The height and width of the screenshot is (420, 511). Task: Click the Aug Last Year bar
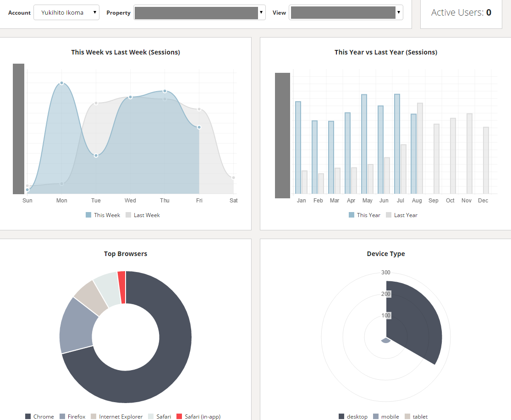420,148
